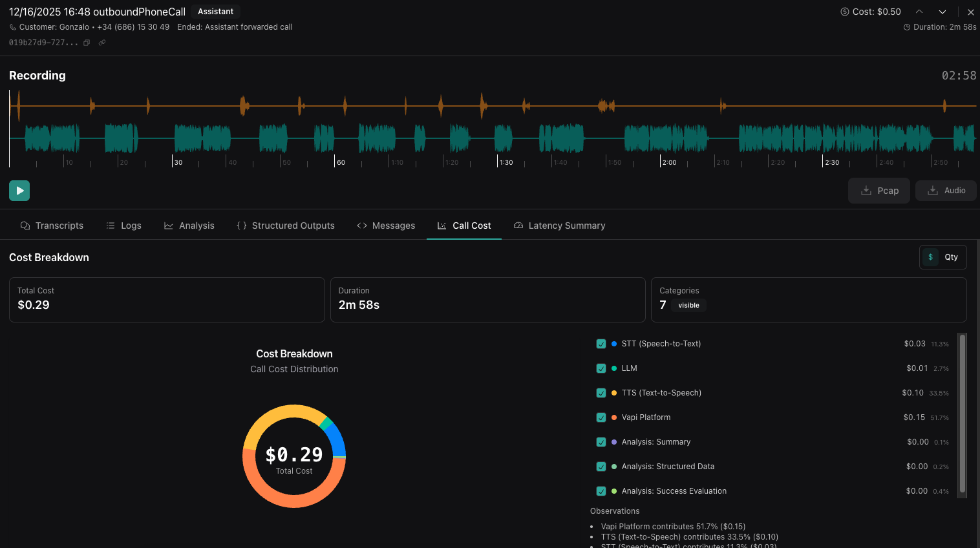980x548 pixels.
Task: Close the call details panel
Action: tap(970, 12)
